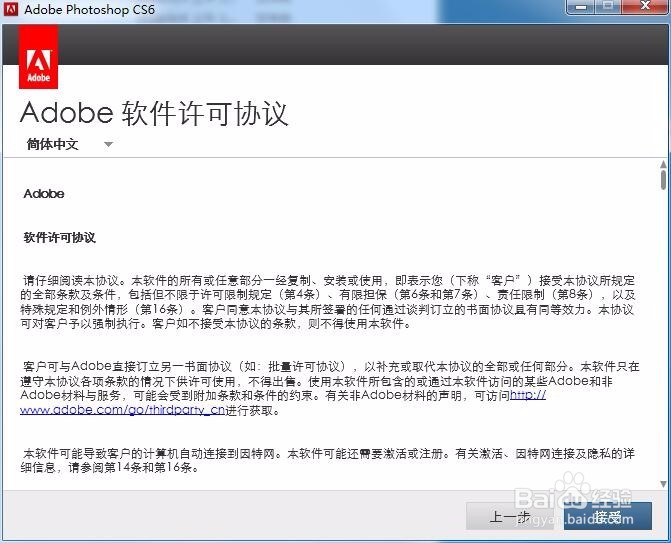Click the paragraph starting 本软件可能导致客户

[328, 460]
